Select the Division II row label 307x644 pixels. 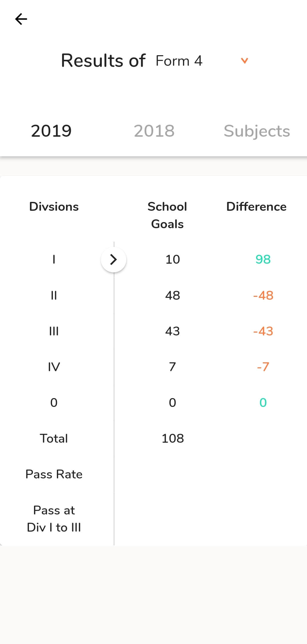(x=54, y=295)
